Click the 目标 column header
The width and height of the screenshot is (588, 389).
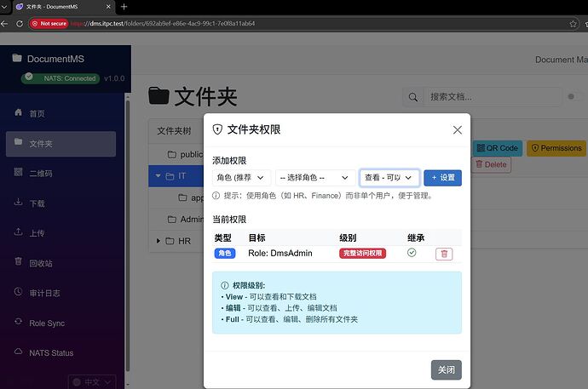point(257,237)
